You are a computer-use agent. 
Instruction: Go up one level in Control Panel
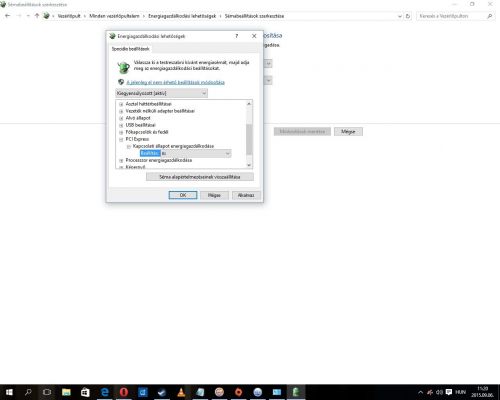37,16
